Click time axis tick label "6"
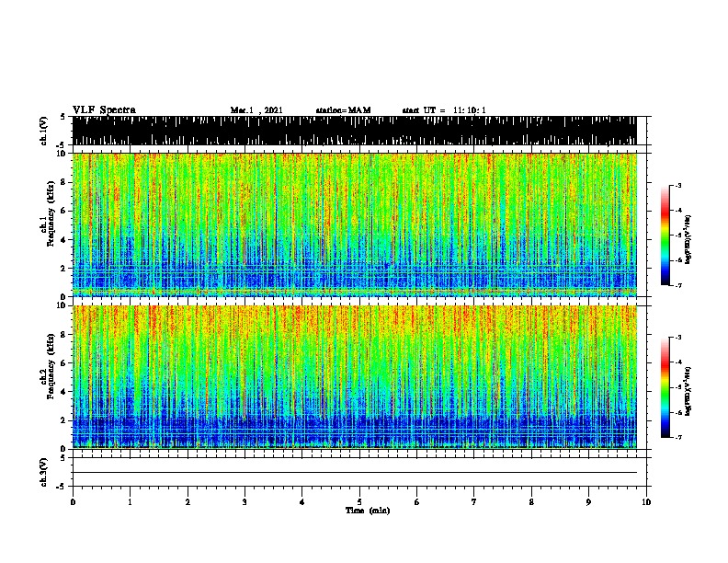 click(417, 502)
